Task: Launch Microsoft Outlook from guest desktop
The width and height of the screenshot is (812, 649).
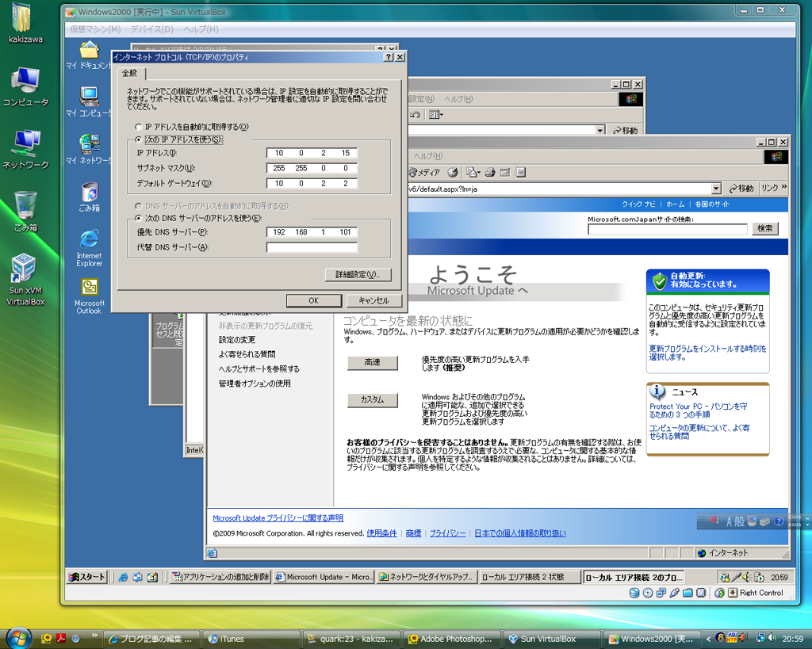Action: click(89, 296)
